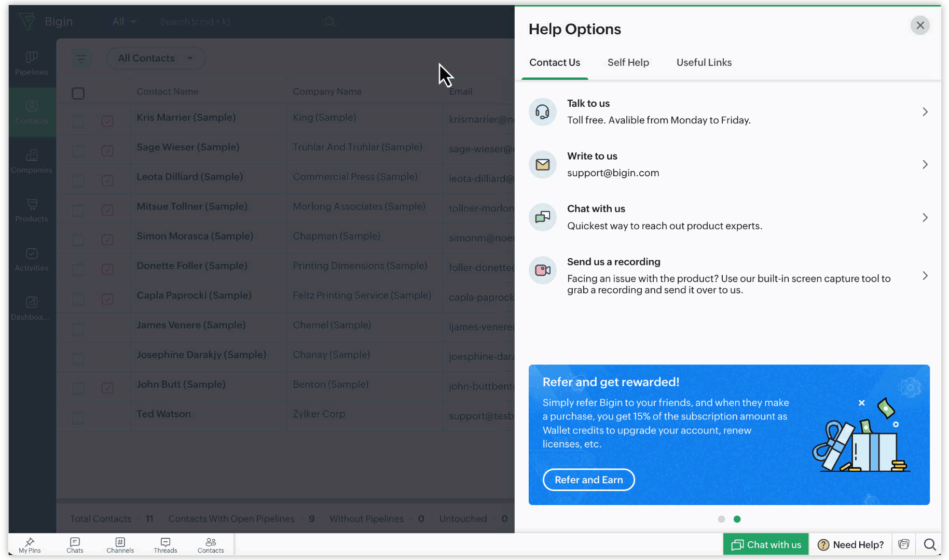
Task: Open the filter icon beside All Contacts
Action: click(81, 59)
